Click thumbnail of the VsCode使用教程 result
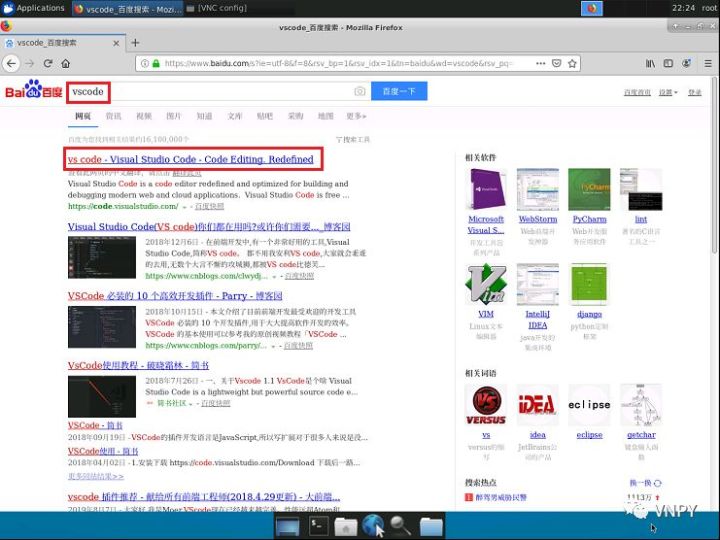The height and width of the screenshot is (540, 720). (x=102, y=396)
